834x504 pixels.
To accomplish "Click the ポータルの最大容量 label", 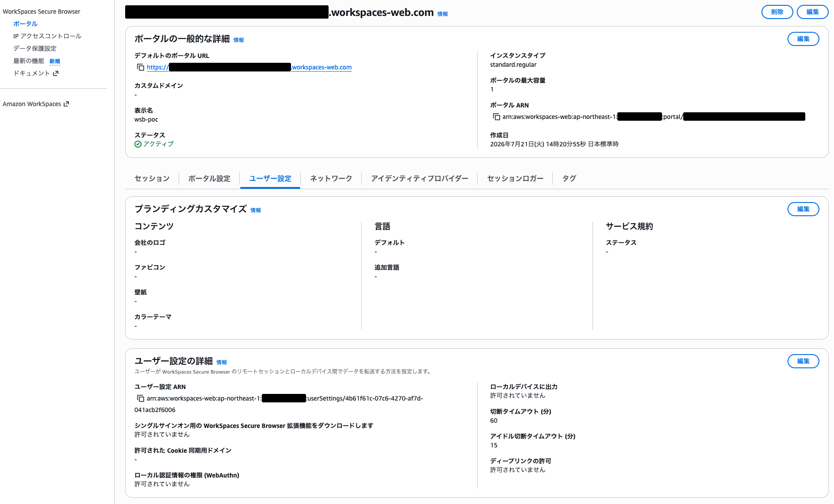I will pos(517,80).
